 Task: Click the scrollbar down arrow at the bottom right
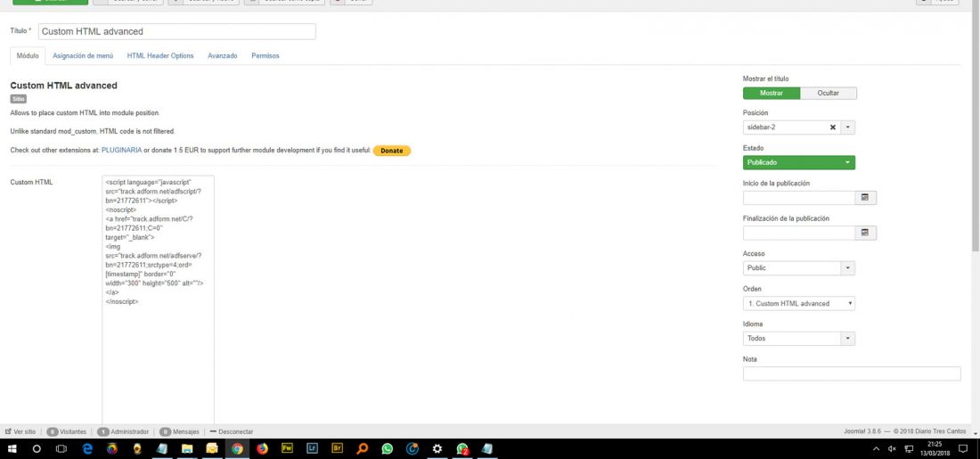point(976,433)
